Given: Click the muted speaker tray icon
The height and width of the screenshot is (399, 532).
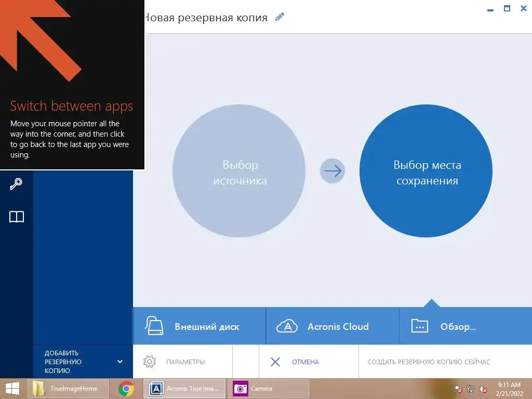Looking at the screenshot, I should pyautogui.click(x=483, y=389).
